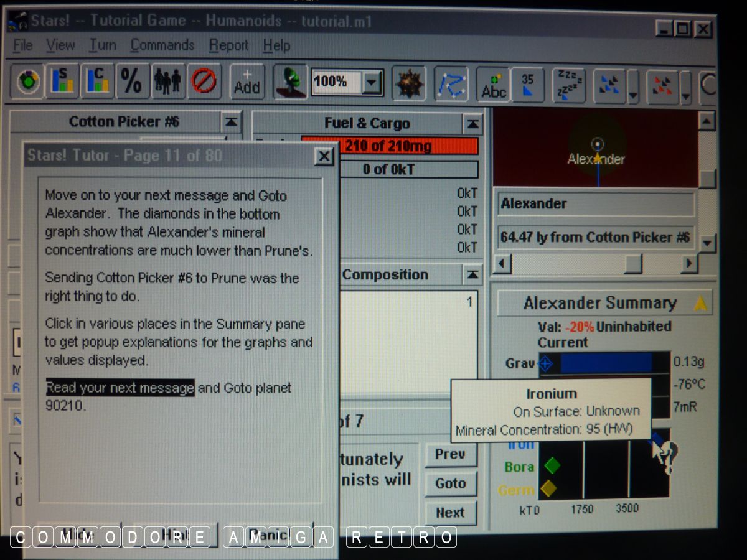
Task: Open the 100% zoom dropdown
Action: tap(372, 83)
